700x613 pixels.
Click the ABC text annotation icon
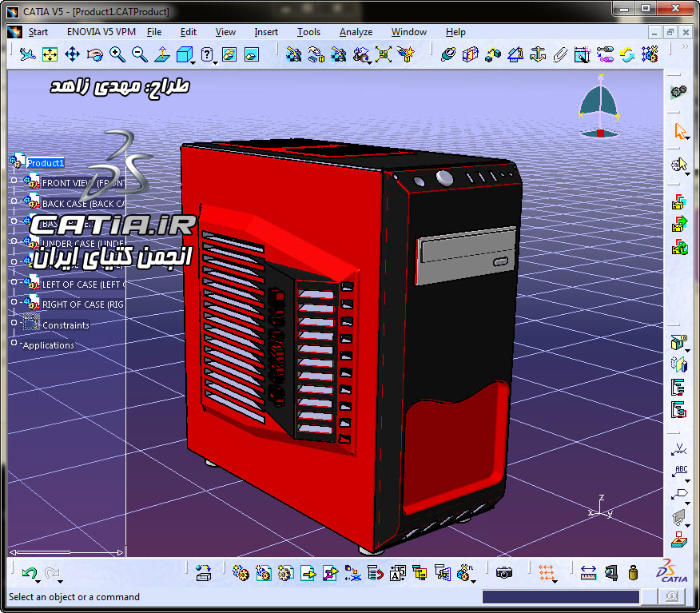coord(679,472)
